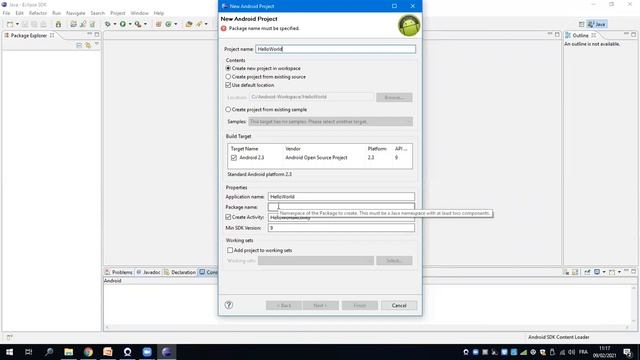Click the Min SDK Version field
Screen dimensions: 640x360
[x=341, y=228]
